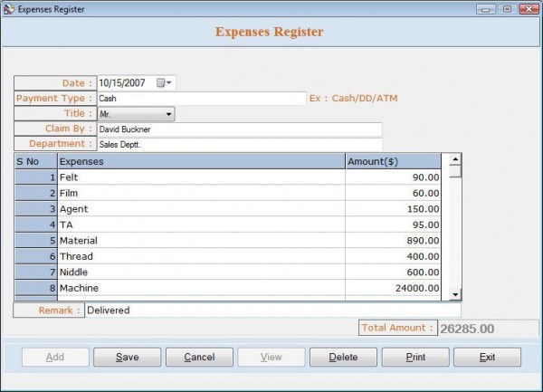Select row header number 3

coord(36,209)
